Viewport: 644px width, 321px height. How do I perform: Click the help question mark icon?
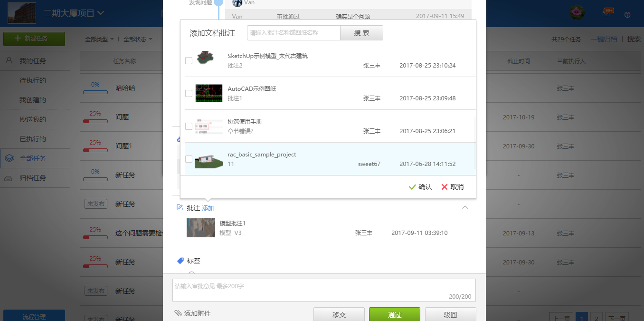pos(627,15)
